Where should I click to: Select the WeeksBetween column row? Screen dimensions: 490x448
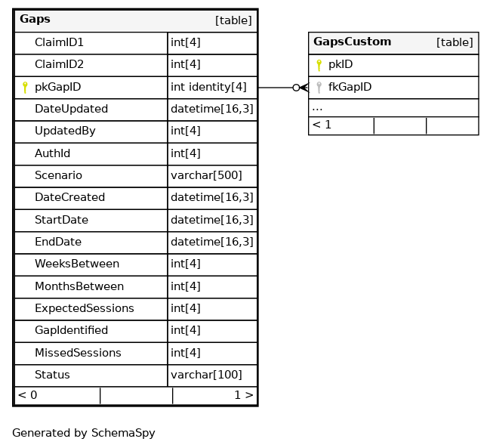pos(76,264)
